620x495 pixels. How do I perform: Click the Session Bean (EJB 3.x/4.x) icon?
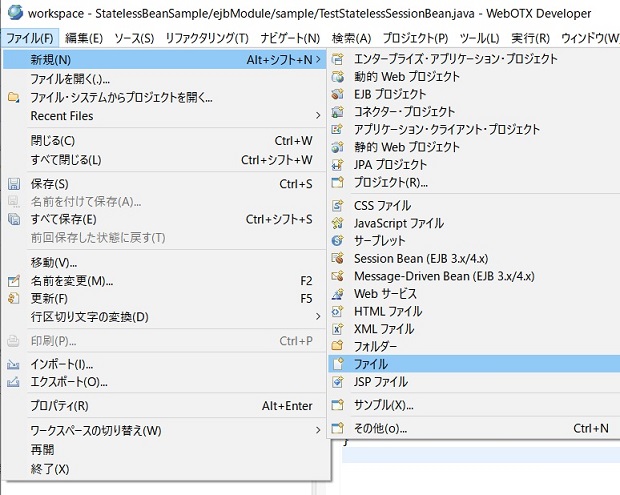337,259
